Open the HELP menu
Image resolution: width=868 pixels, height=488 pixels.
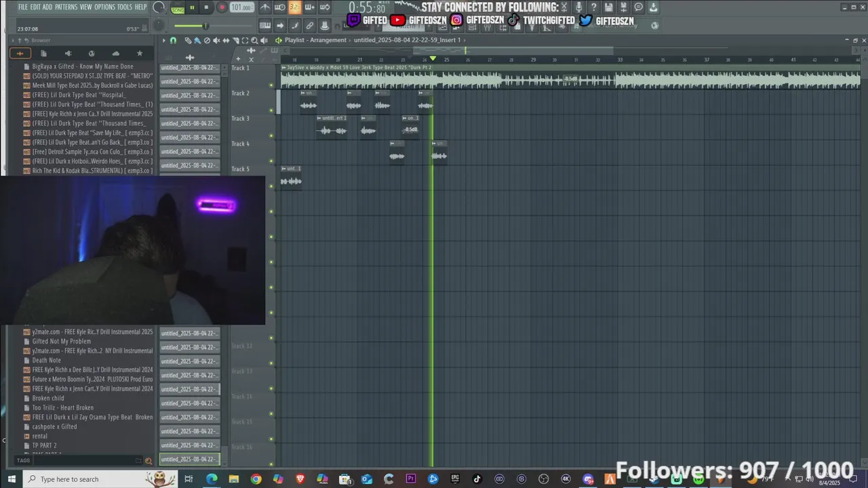140,7
